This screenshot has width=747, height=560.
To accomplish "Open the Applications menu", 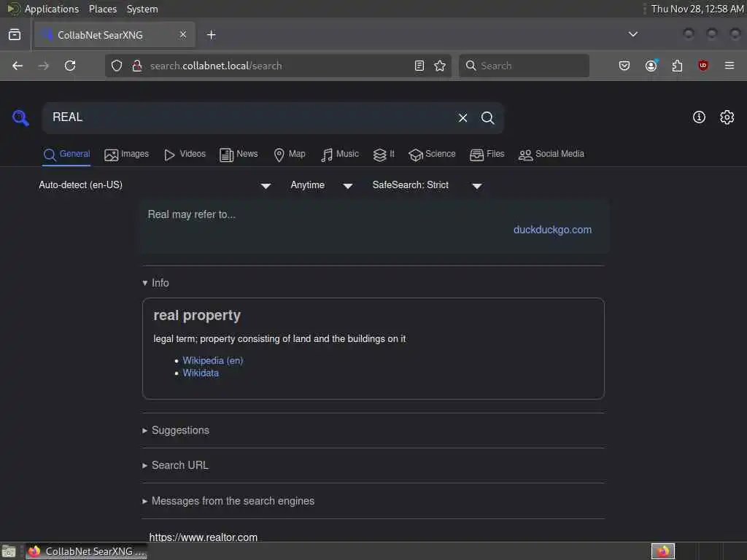I will coord(52,9).
